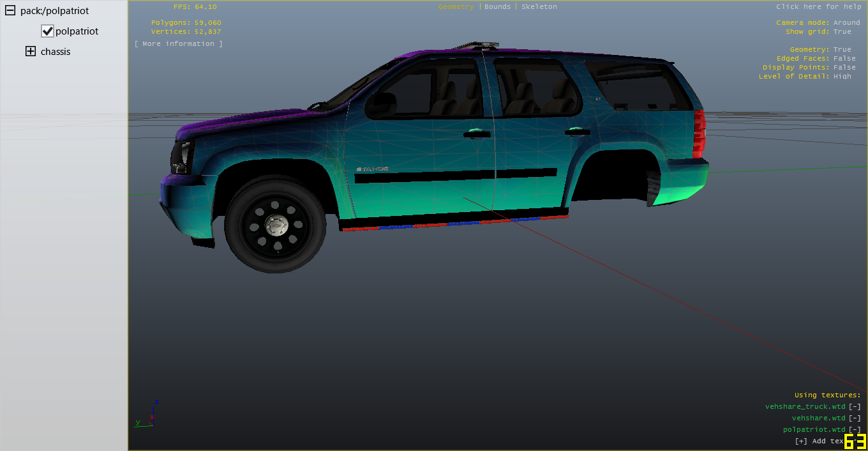Collapse the pack:/polpatriot tree node
Screen dimensions: 868x451
[x=10, y=11]
